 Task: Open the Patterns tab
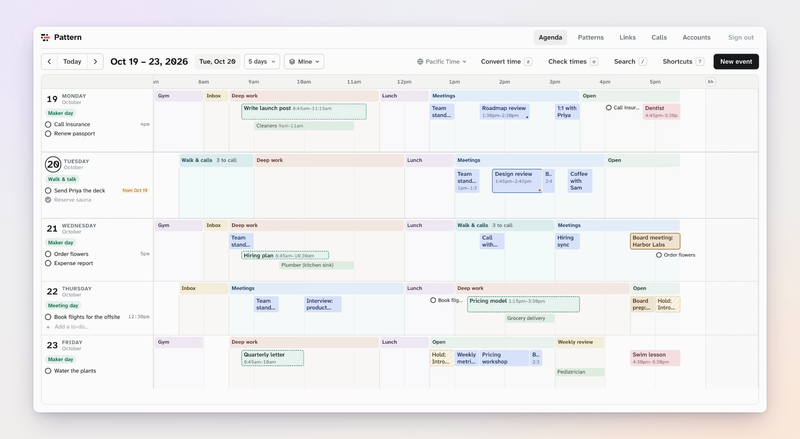click(x=590, y=37)
